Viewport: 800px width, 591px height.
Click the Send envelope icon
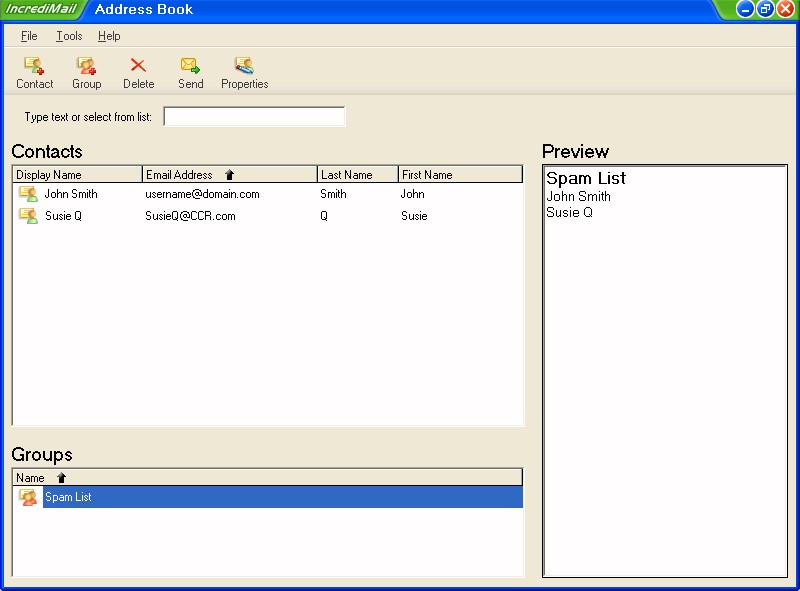pyautogui.click(x=190, y=66)
